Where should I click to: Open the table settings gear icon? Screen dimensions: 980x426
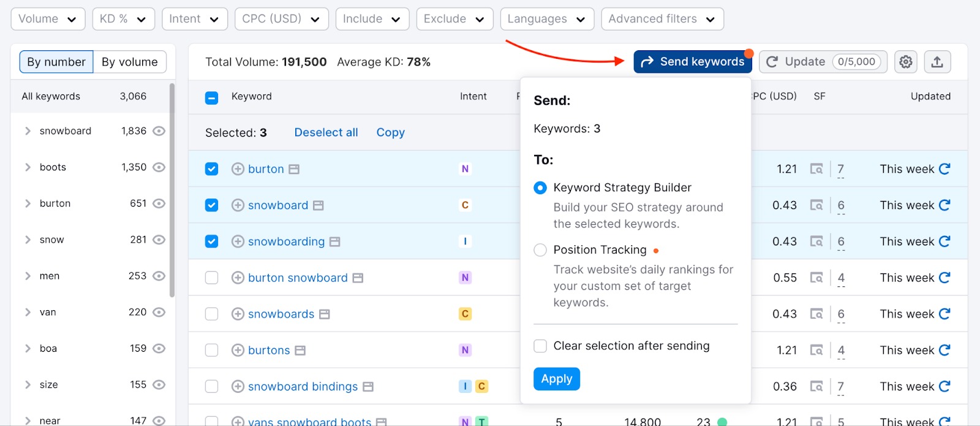pos(905,62)
